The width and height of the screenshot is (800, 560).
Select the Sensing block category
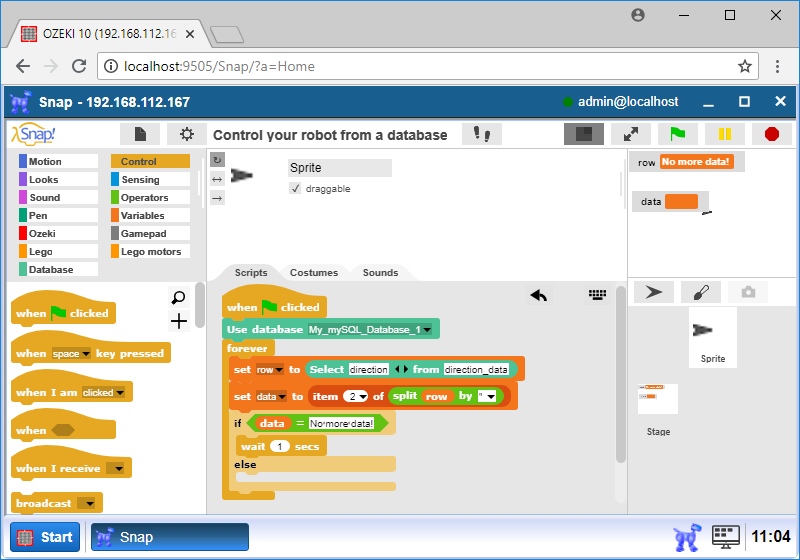pos(151,180)
